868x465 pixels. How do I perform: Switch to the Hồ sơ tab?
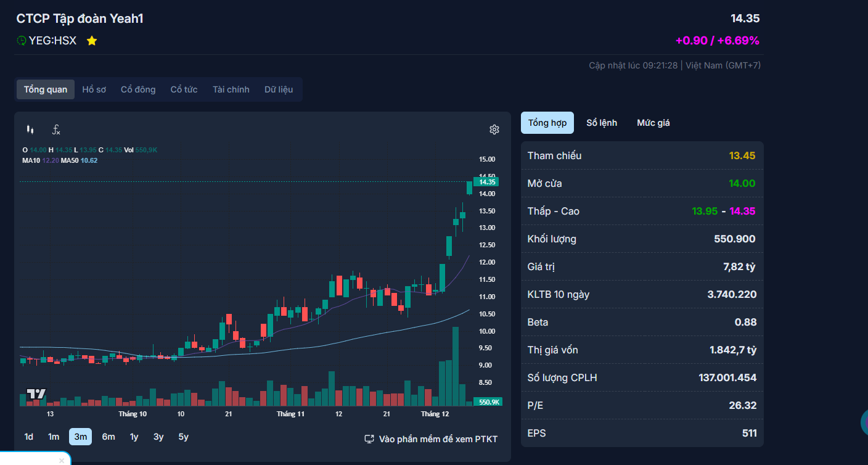pos(94,89)
